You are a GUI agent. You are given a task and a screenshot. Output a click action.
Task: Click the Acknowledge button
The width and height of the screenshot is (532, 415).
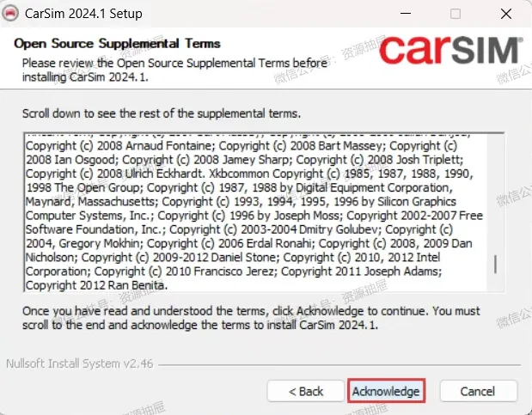tap(386, 391)
